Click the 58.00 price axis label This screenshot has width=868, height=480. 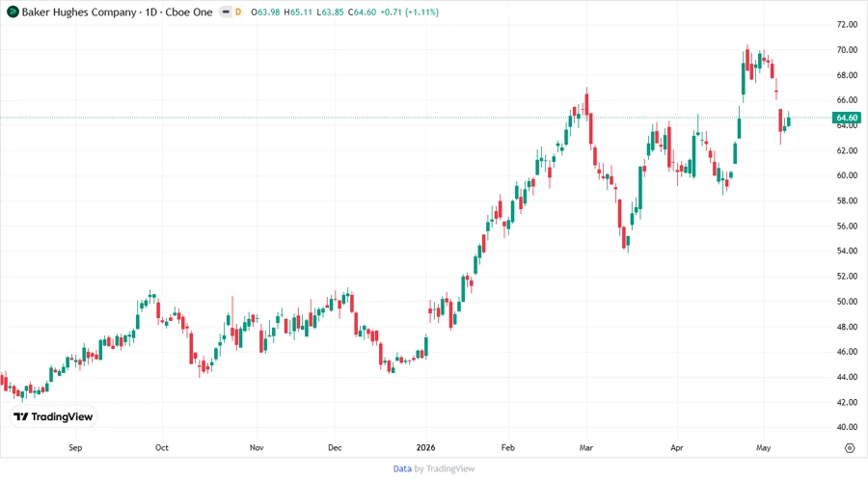pos(847,200)
